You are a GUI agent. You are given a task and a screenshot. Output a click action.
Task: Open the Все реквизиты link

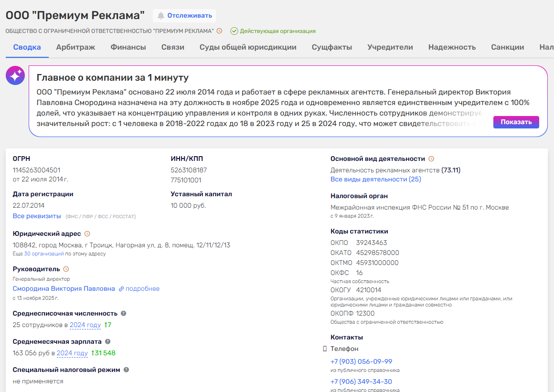coord(37,216)
